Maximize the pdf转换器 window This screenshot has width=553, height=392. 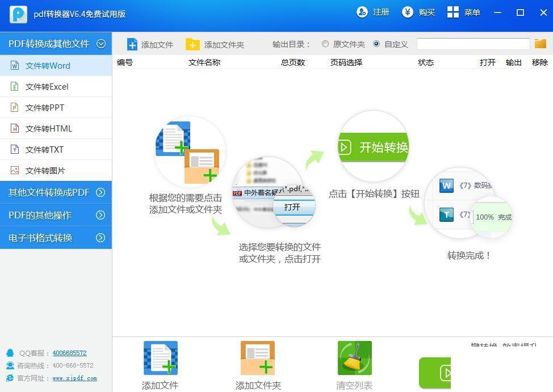tap(520, 12)
